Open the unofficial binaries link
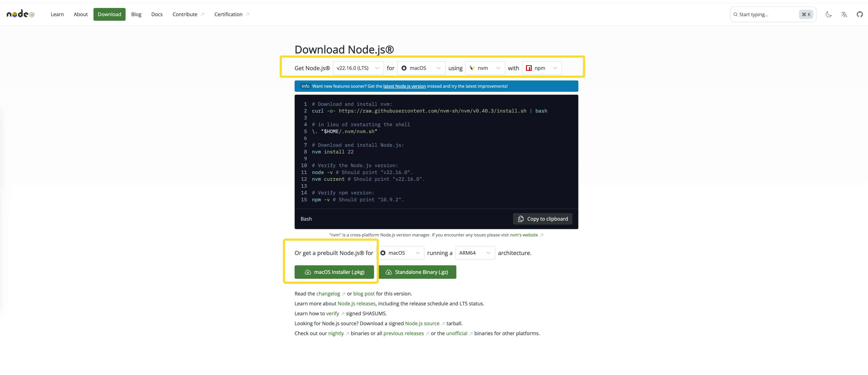The width and height of the screenshot is (868, 375). click(x=456, y=333)
